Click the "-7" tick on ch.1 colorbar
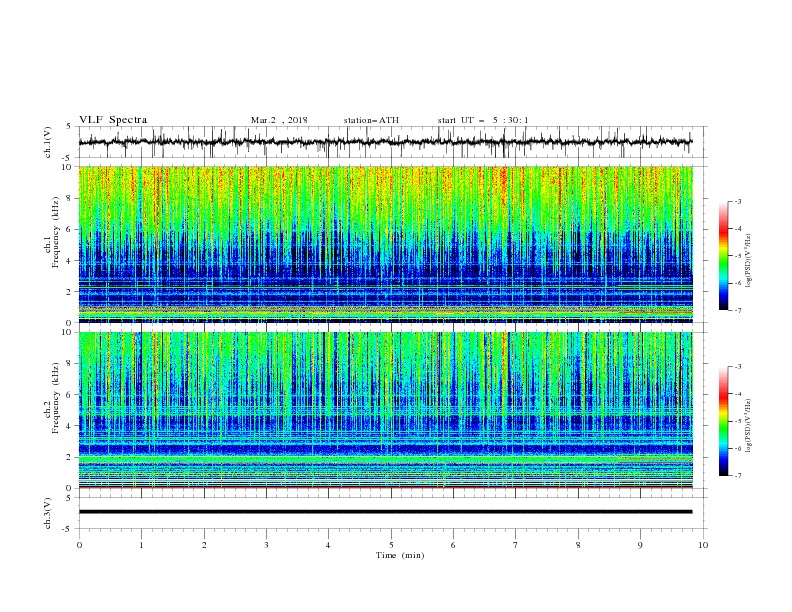The width and height of the screenshot is (792, 612). coord(738,311)
